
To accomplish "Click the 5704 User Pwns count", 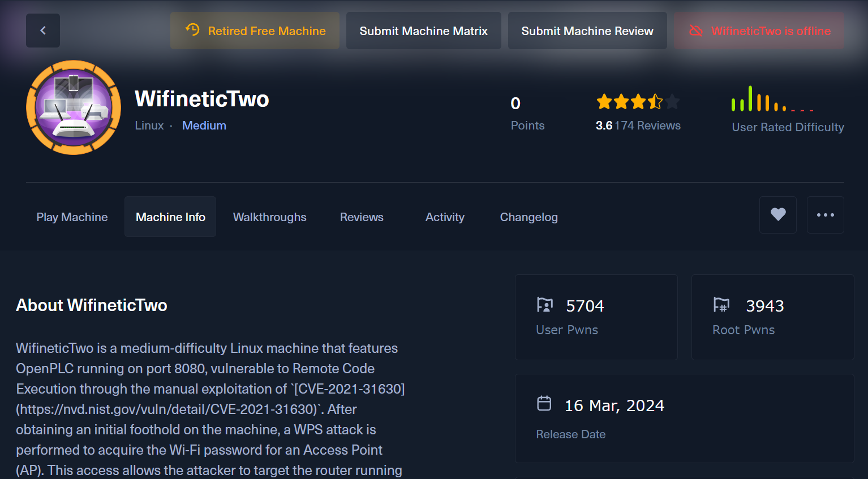I will pos(585,306).
